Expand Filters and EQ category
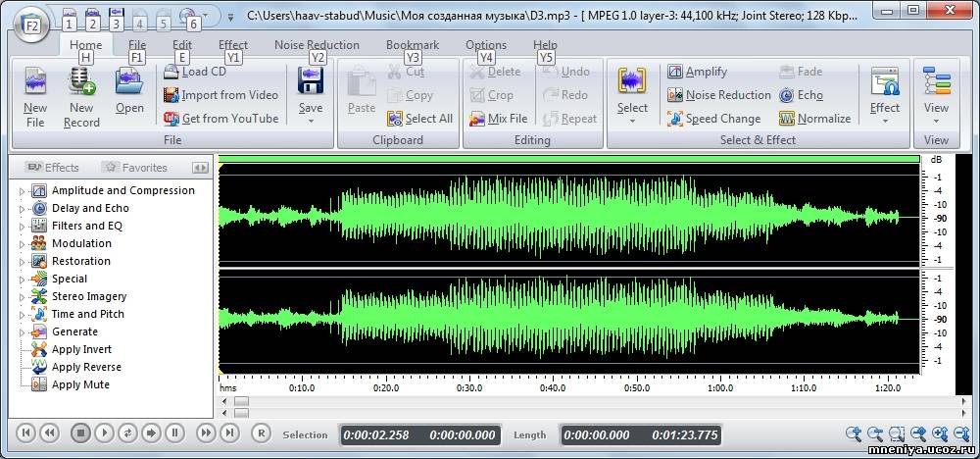The height and width of the screenshot is (459, 980). click(22, 226)
